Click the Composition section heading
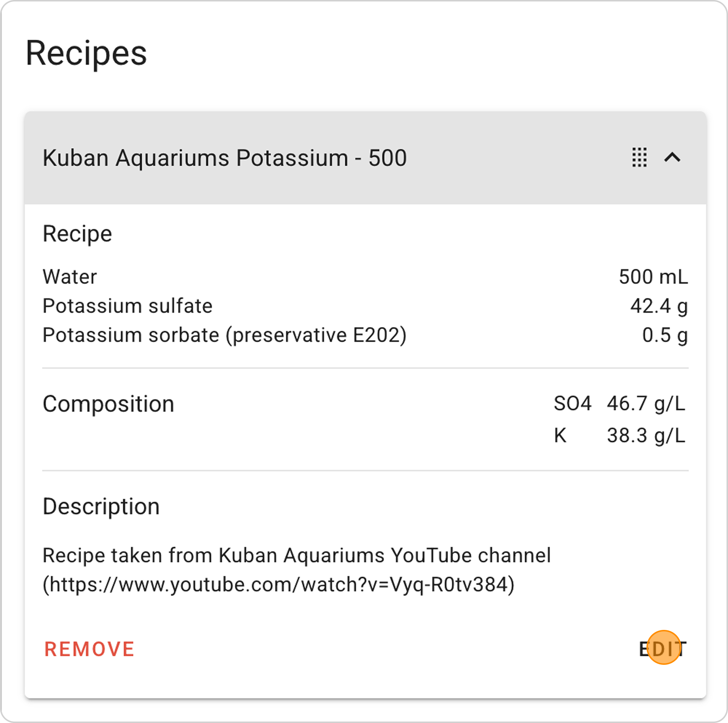Image resolution: width=728 pixels, height=723 pixels. tap(108, 404)
